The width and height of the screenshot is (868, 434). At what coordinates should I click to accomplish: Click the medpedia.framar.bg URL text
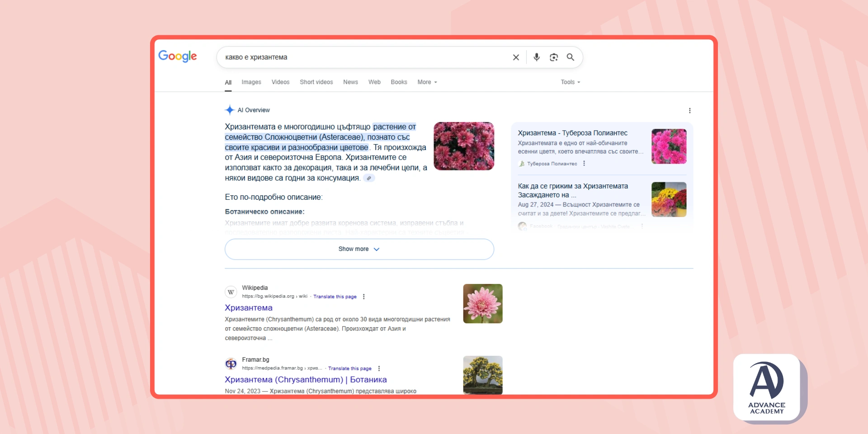[x=282, y=368]
